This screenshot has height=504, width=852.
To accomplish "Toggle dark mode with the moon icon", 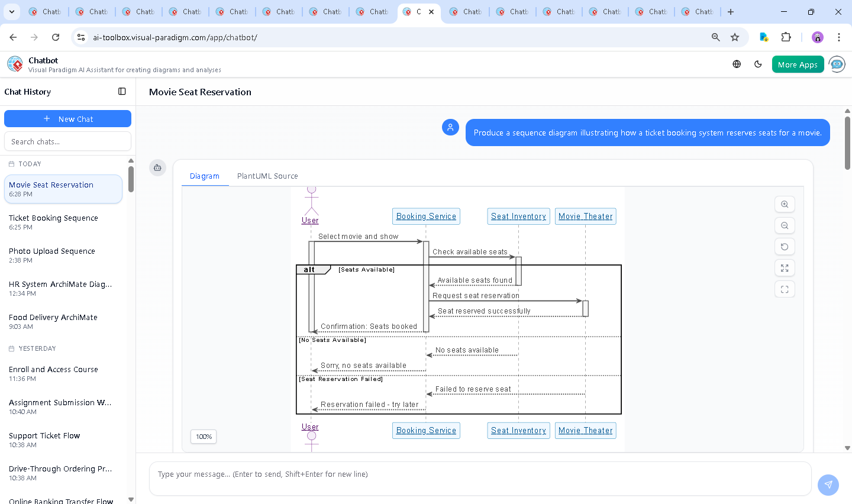I will (x=758, y=64).
